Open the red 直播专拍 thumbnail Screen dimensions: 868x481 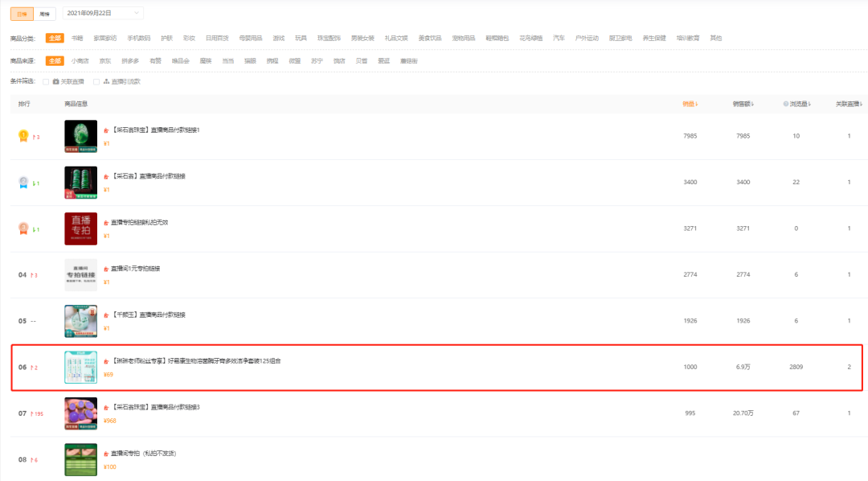coord(81,228)
